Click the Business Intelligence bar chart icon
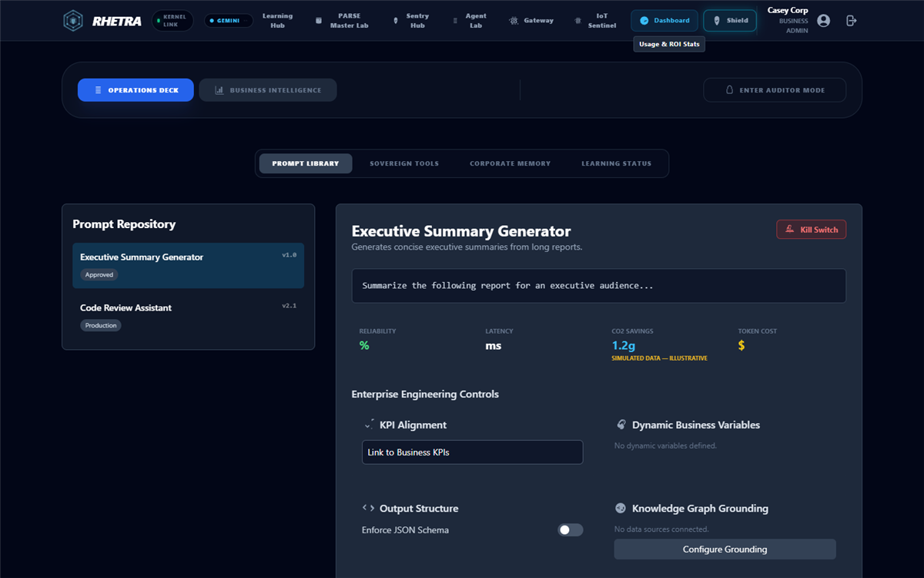 click(x=219, y=90)
